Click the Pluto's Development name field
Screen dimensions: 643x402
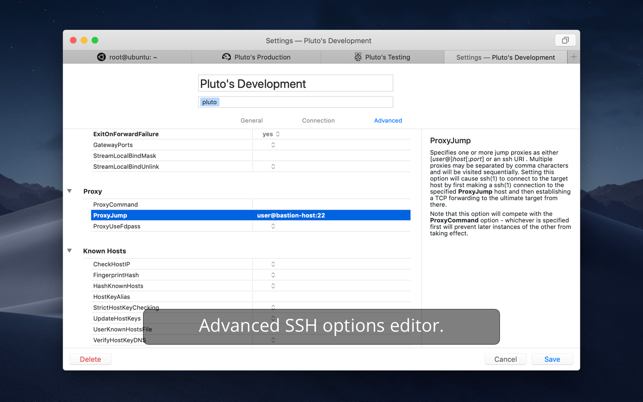click(x=295, y=84)
